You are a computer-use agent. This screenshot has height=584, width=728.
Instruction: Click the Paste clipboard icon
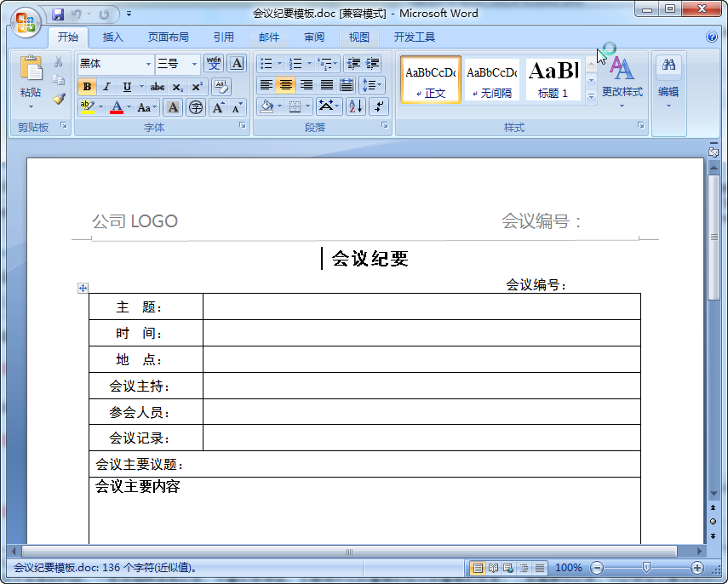31,68
